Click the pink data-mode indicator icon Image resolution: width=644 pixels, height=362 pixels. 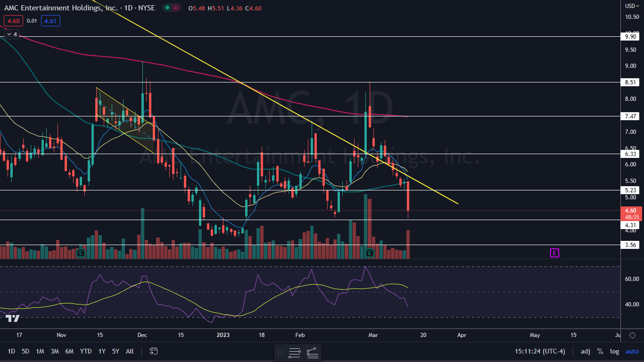coord(176,8)
